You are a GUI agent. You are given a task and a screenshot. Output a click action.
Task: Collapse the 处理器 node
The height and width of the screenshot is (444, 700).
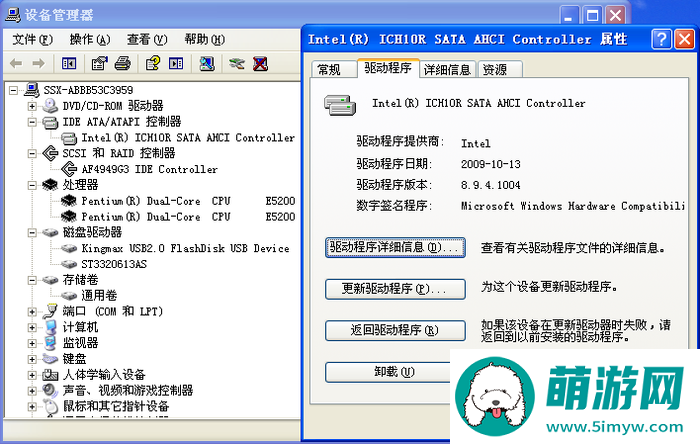[x=32, y=185]
